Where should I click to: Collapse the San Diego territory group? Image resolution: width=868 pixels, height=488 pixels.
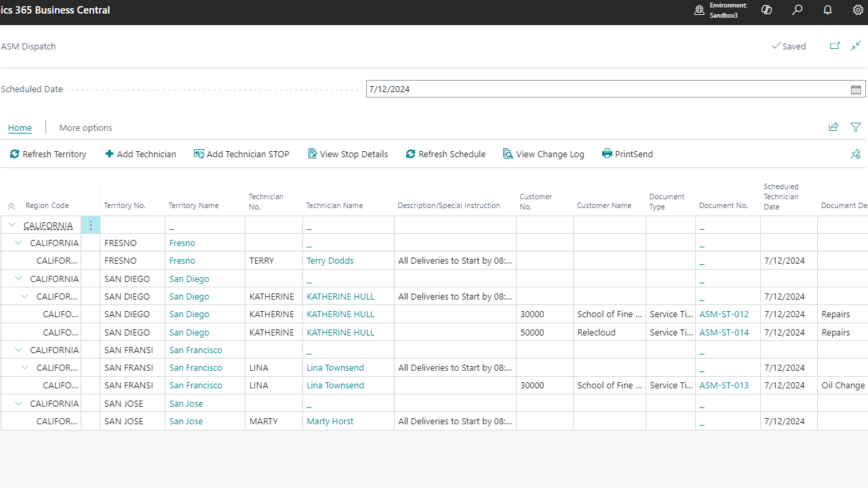click(18, 279)
